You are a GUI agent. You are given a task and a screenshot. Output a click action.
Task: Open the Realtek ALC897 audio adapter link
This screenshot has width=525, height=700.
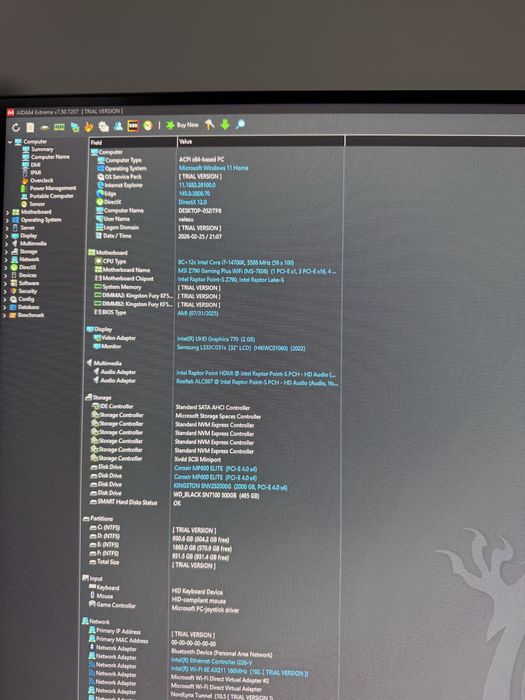coord(257,383)
